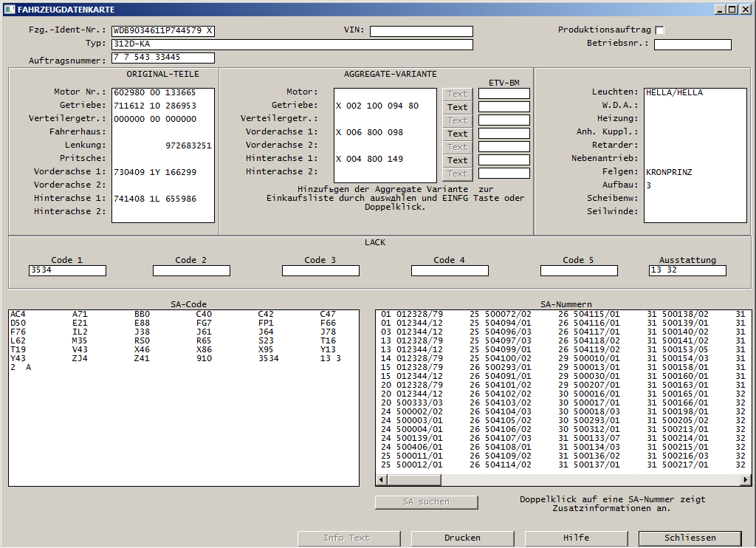Click the Text button for Getriebe
The width and height of the screenshot is (756, 548).
click(x=457, y=107)
